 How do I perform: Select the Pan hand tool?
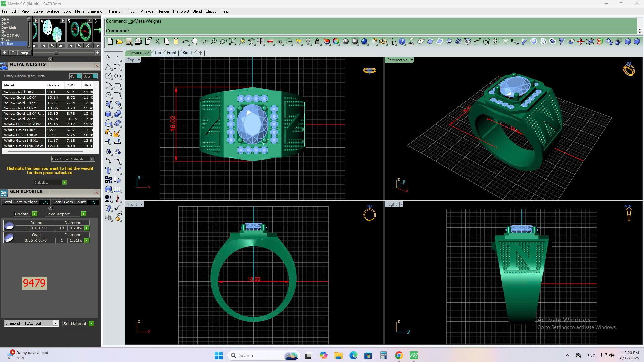[195, 42]
